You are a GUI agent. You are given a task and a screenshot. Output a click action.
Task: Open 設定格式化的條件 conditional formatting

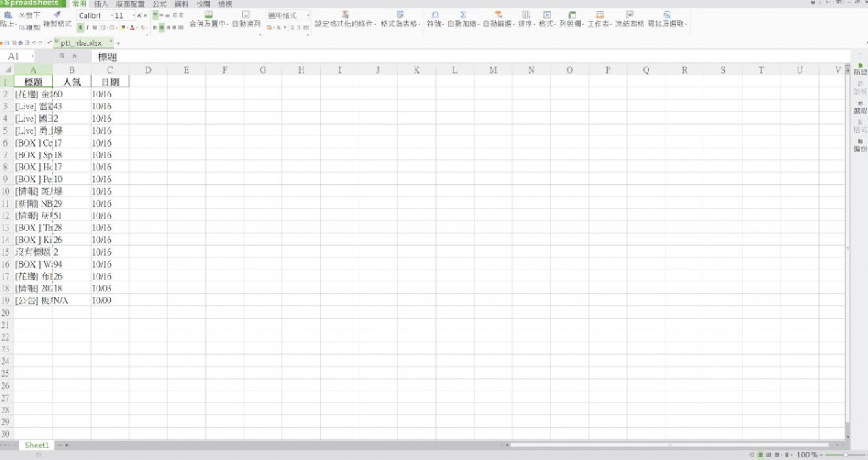tap(346, 19)
